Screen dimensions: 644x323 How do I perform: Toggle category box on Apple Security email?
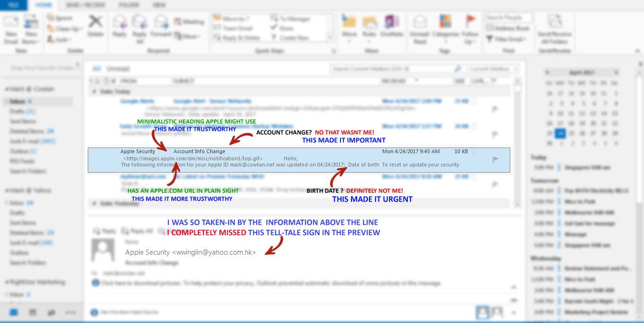click(474, 152)
